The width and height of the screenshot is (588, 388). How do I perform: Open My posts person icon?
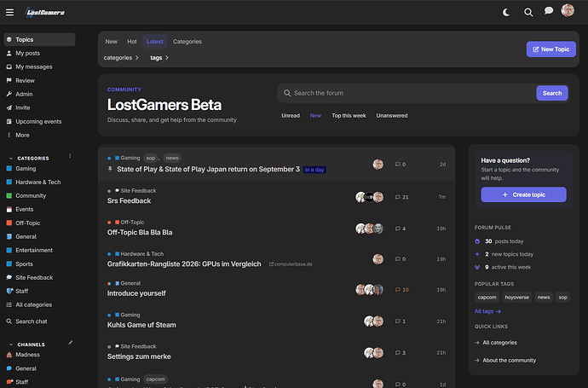(9, 53)
